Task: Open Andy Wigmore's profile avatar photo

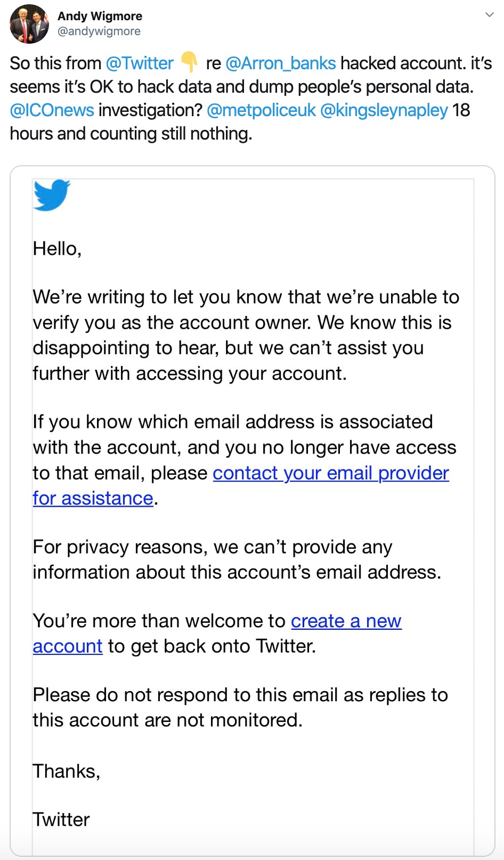Action: 29,24
